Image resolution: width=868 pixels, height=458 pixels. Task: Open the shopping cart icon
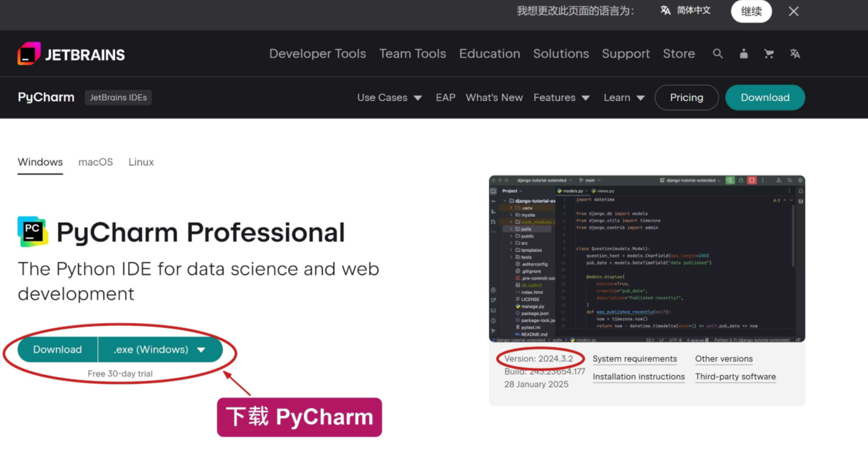pyautogui.click(x=769, y=54)
